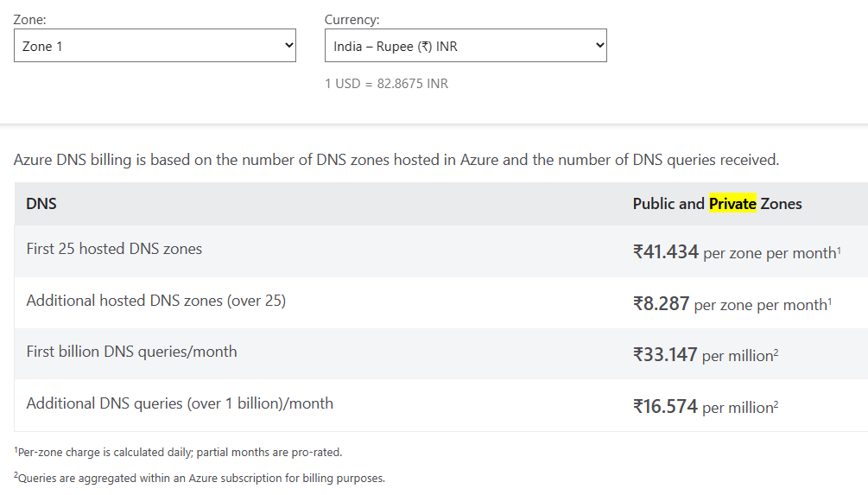Click footnote about per-zone charge calculated daily
This screenshot has width=868, height=495.
[178, 452]
